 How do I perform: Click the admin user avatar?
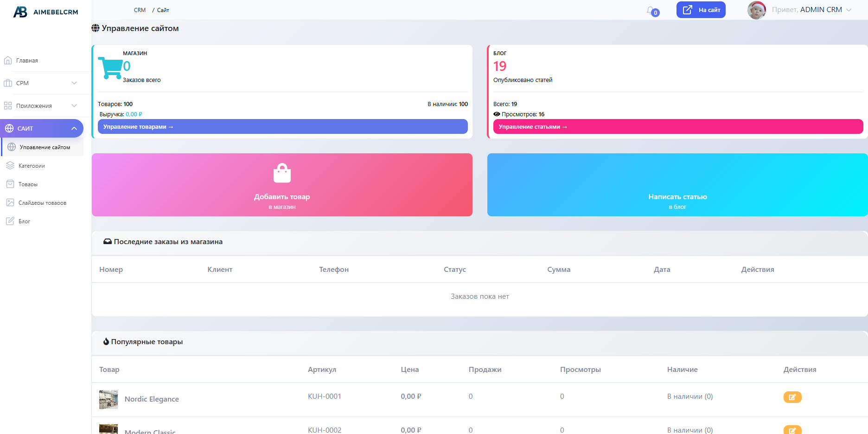(756, 10)
